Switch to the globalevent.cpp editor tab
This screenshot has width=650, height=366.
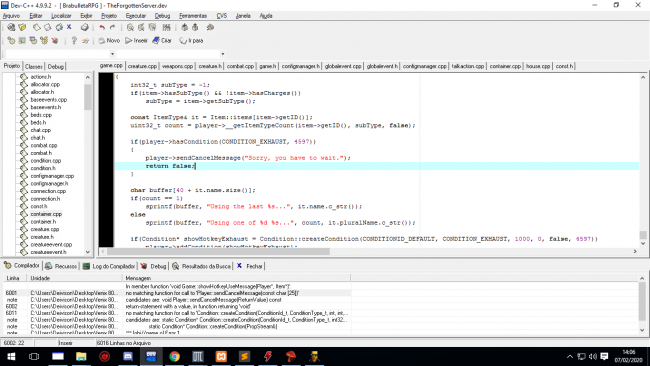tap(343, 66)
